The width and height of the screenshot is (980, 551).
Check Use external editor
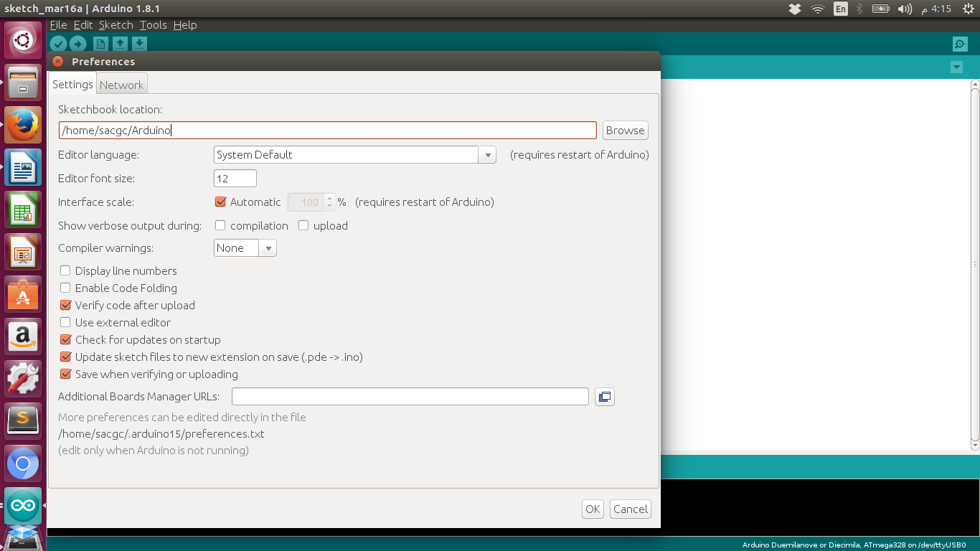coord(65,322)
